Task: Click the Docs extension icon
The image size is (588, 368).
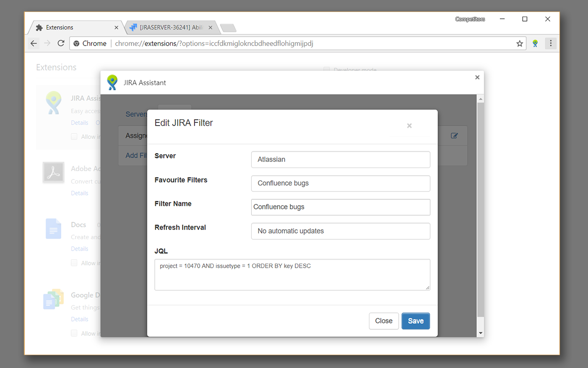Action: pos(53,228)
